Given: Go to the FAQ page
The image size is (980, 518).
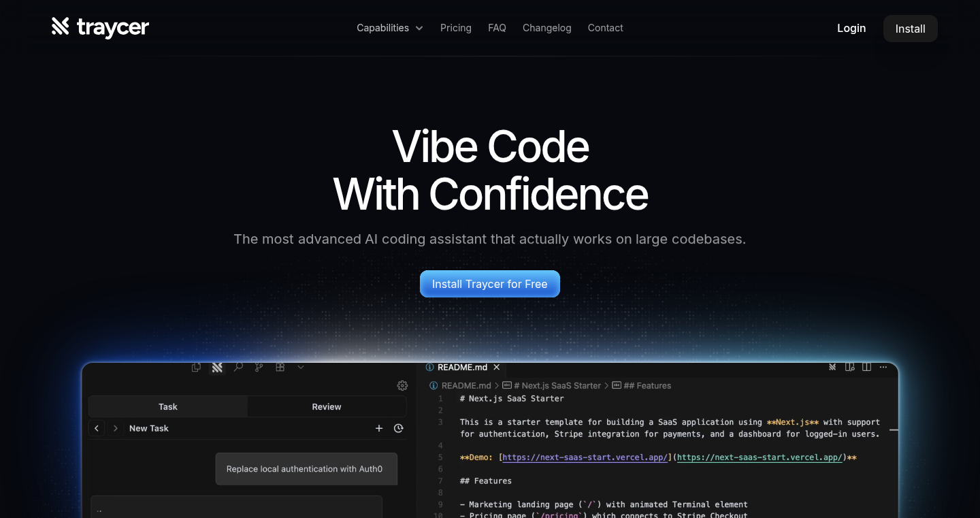Looking at the screenshot, I should pos(497,28).
